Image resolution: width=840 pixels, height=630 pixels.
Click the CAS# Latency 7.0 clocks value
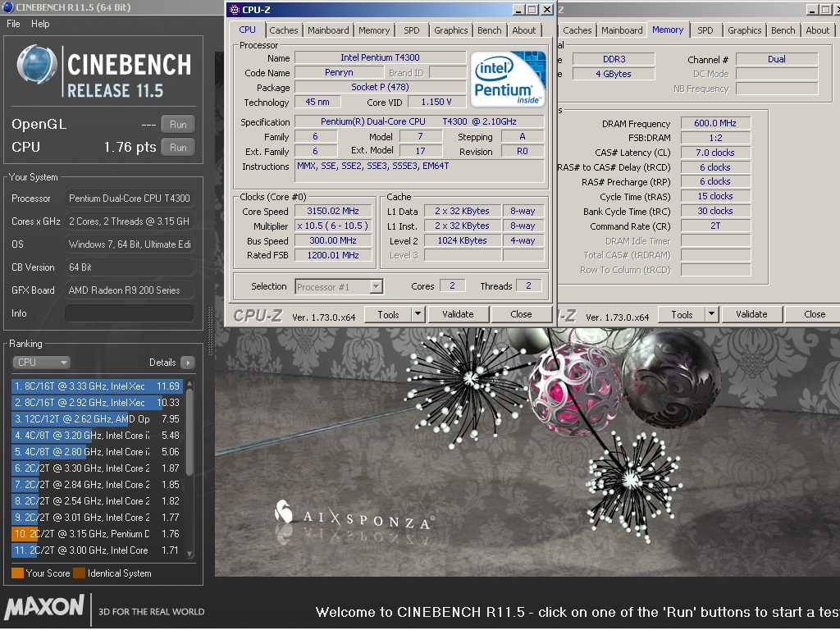click(715, 153)
